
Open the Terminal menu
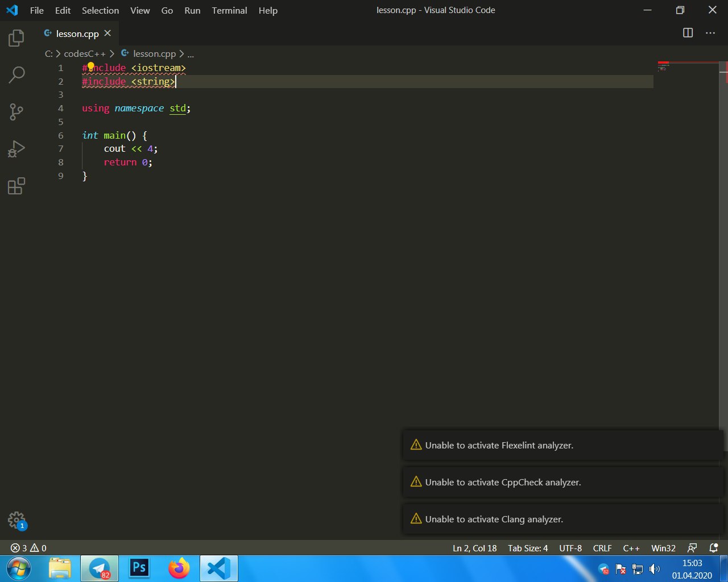point(229,10)
